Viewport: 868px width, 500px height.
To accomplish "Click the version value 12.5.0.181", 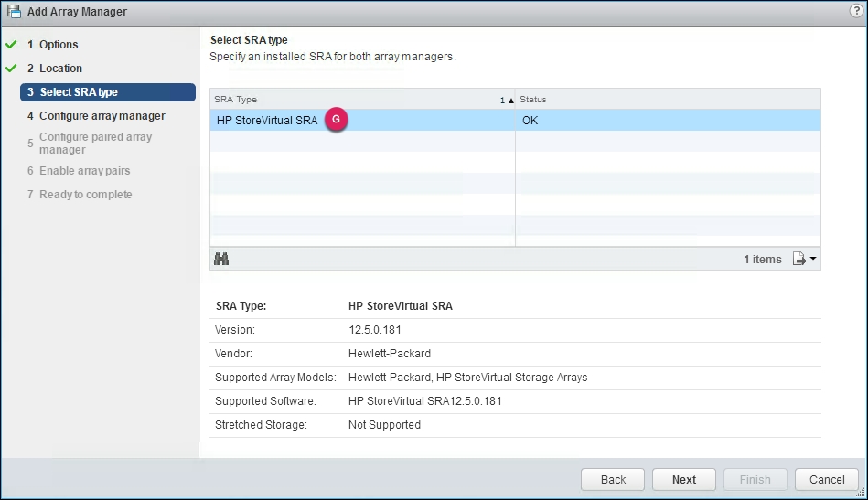I will (375, 330).
